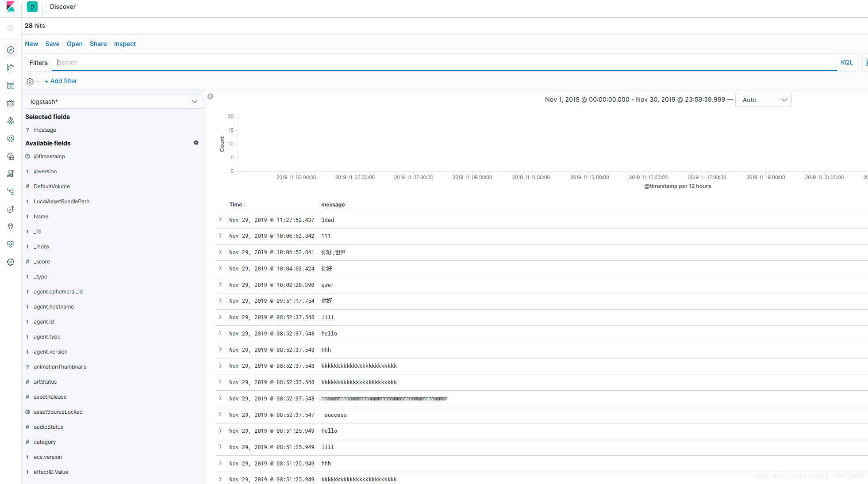This screenshot has height=484, width=868.
Task: Open Stack Monitoring heartbeat icon
Action: tap(11, 244)
